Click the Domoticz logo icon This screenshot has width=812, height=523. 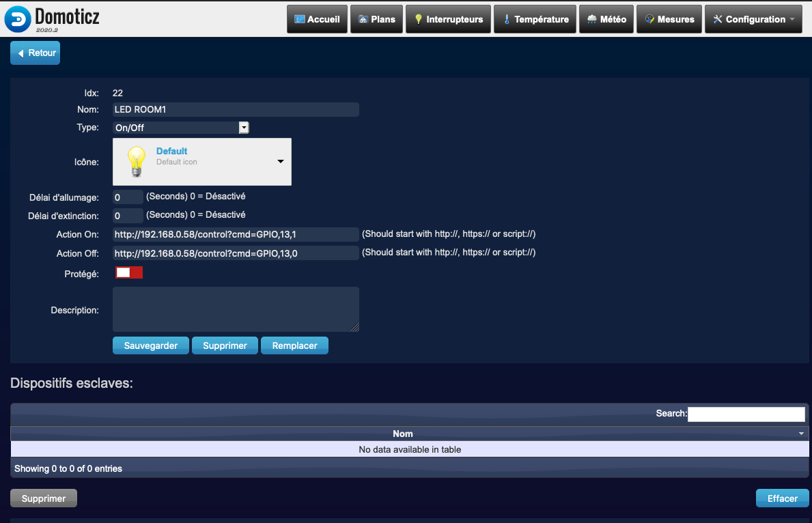(18, 19)
